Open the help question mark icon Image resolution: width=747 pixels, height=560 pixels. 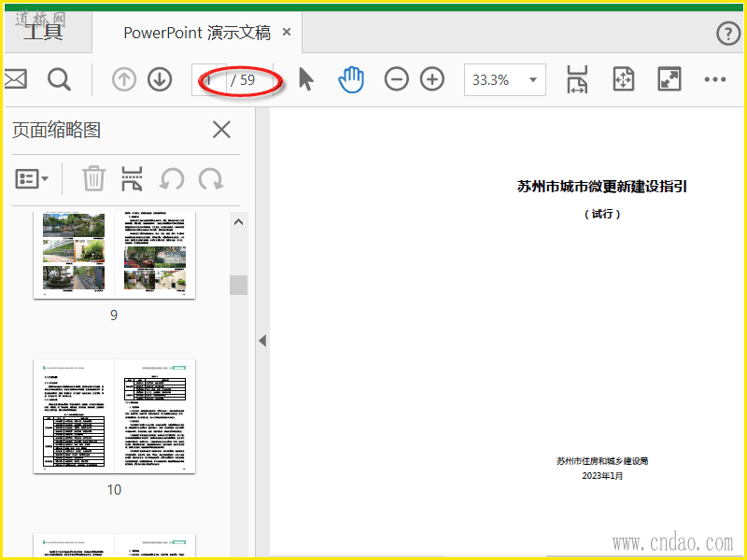[x=728, y=34]
